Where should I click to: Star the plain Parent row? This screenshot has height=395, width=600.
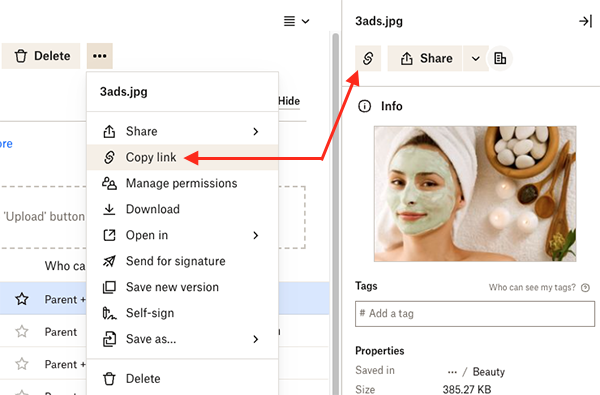click(x=22, y=331)
